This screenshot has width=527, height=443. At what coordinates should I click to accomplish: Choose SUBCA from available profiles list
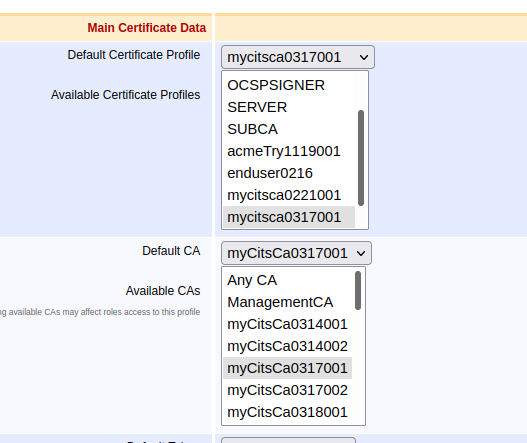[289, 129]
